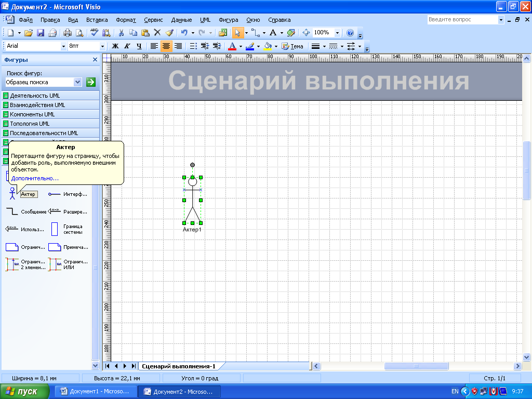Open Print Preview from the toolbar
The width and height of the screenshot is (532, 399).
(79, 33)
